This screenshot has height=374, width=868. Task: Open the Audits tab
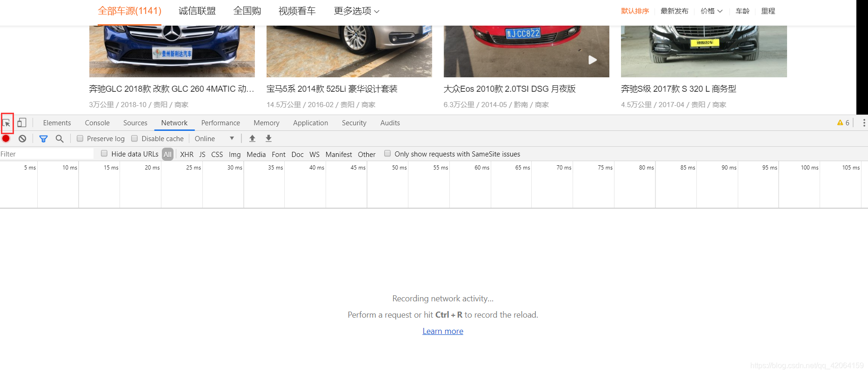pyautogui.click(x=390, y=122)
